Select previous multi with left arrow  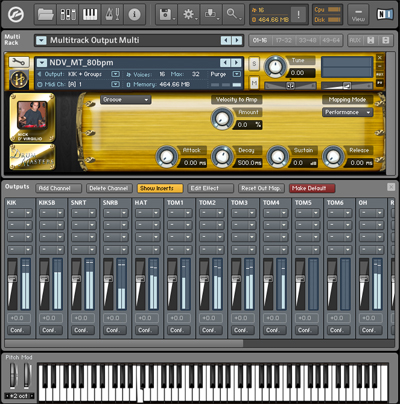click(226, 40)
